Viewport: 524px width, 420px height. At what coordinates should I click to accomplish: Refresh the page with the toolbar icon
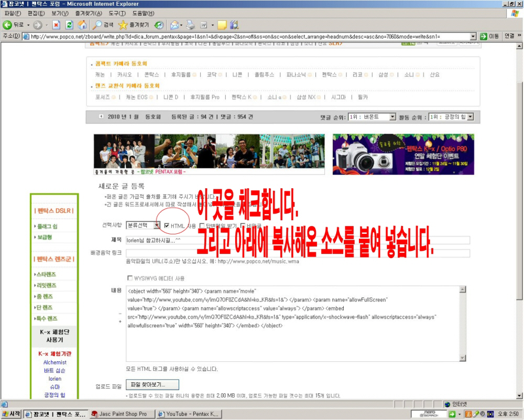pyautogui.click(x=69, y=25)
